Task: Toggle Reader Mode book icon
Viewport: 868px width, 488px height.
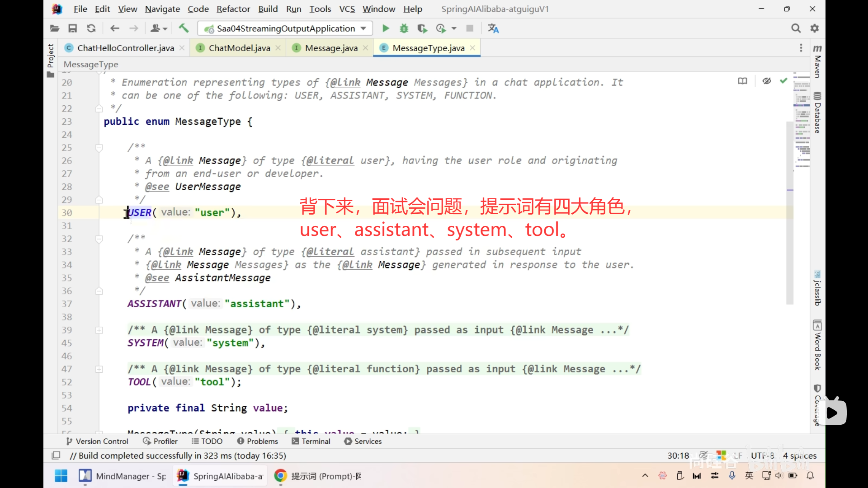Action: coord(742,81)
